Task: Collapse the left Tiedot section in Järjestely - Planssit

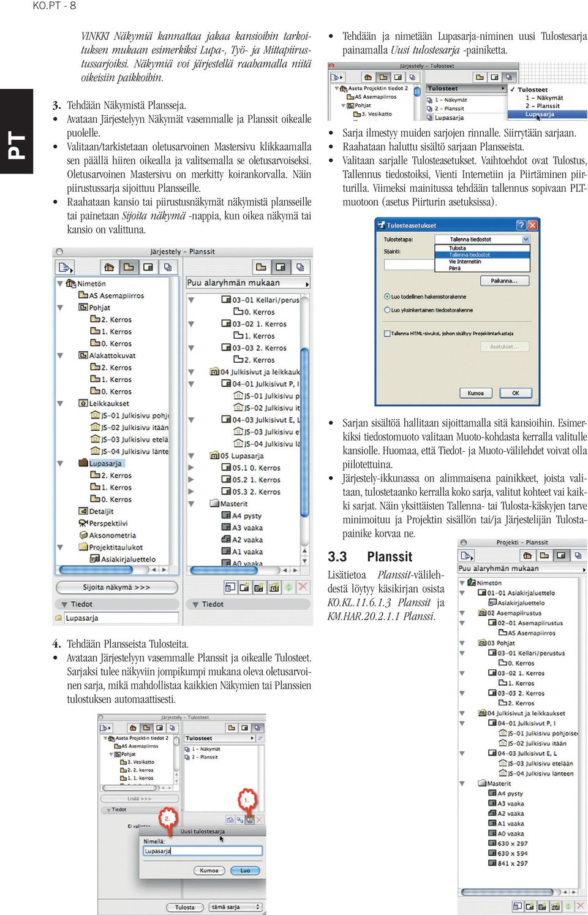Action: click(64, 604)
